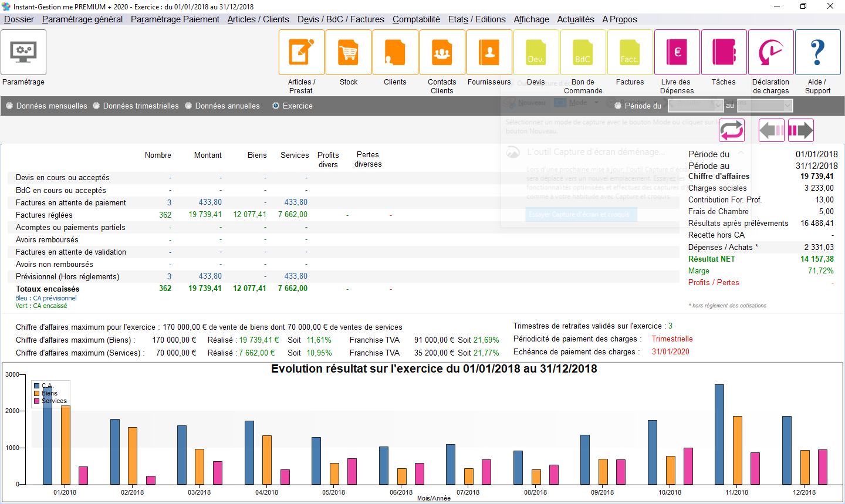
Task: Click 'Avoirs remboursés' row label
Action: 47,240
